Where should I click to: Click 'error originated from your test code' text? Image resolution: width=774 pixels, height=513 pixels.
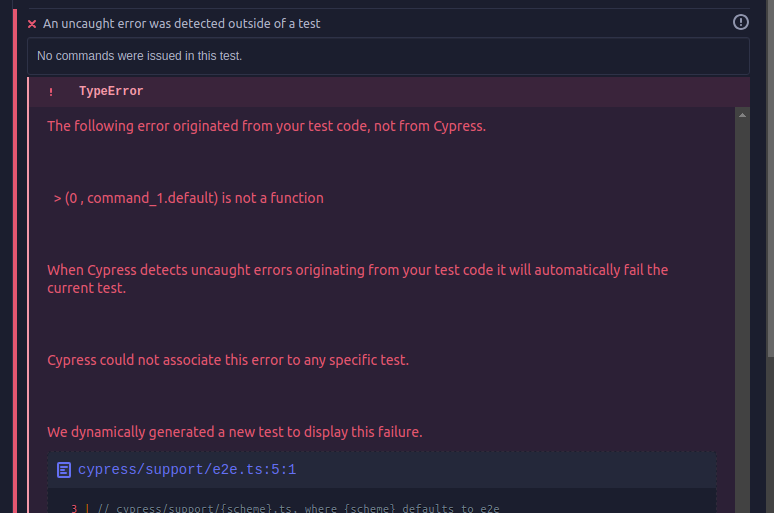266,126
